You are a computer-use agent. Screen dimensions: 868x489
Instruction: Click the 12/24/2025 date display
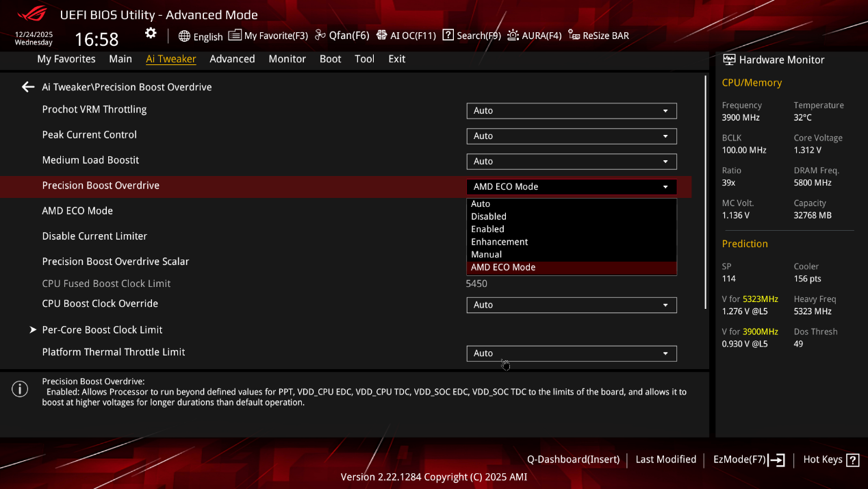coord(34,34)
